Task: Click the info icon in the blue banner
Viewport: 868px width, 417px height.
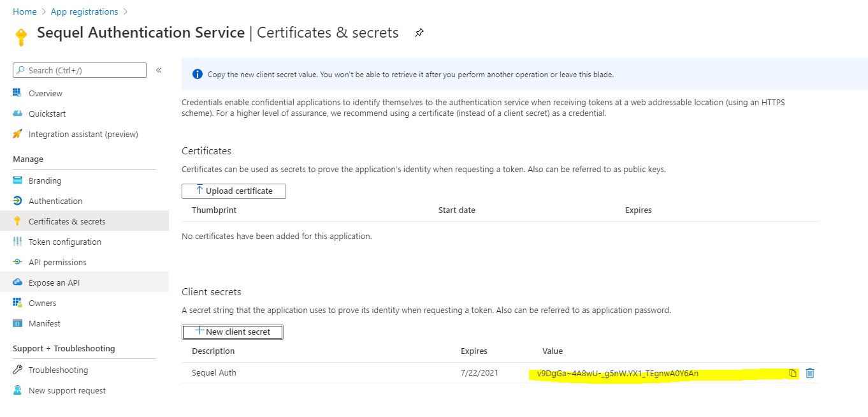Action: tap(197, 74)
